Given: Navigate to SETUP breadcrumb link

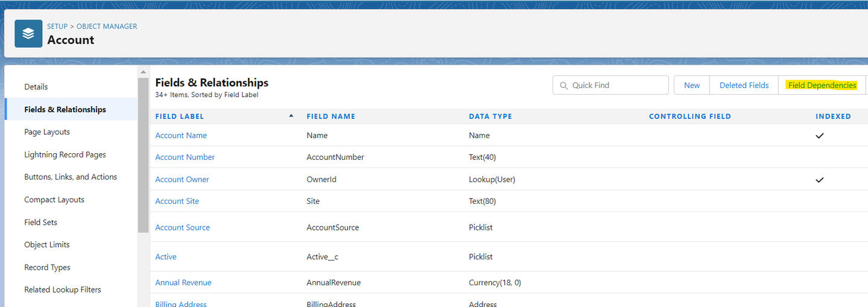Looking at the screenshot, I should click(x=57, y=27).
